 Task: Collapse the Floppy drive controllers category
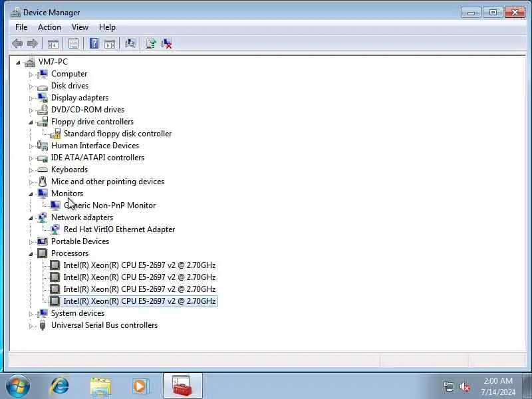(31, 122)
